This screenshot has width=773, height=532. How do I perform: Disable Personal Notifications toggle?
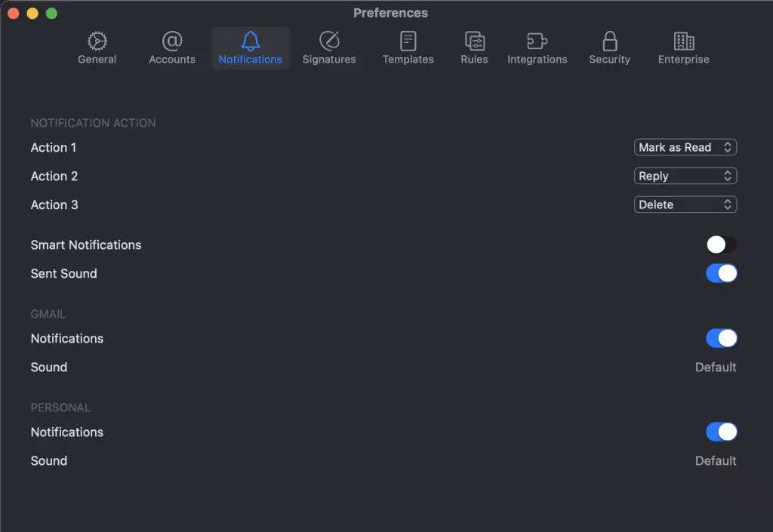coord(721,432)
